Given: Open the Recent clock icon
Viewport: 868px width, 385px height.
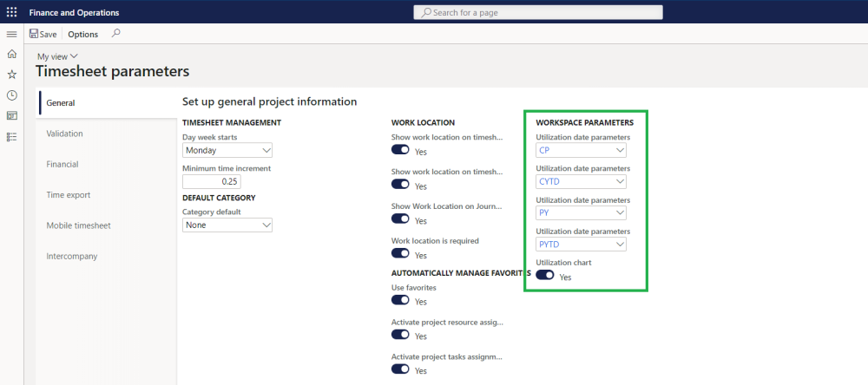Looking at the screenshot, I should [11, 95].
